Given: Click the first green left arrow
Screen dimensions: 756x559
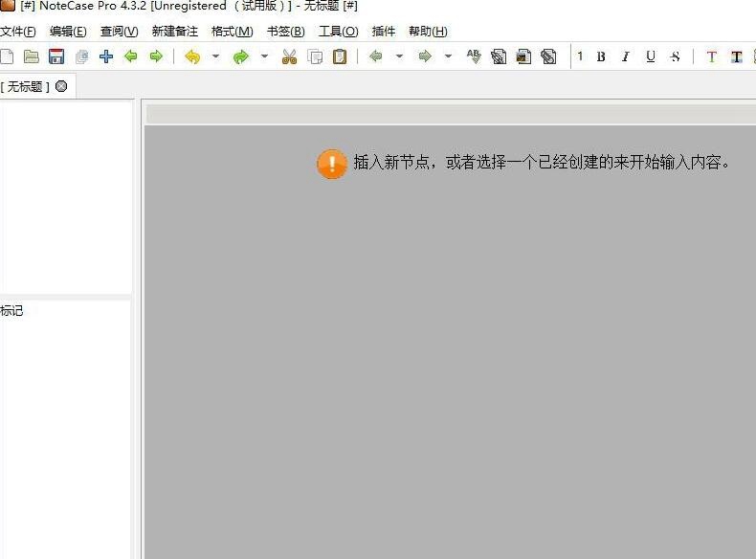Looking at the screenshot, I should click(131, 56).
